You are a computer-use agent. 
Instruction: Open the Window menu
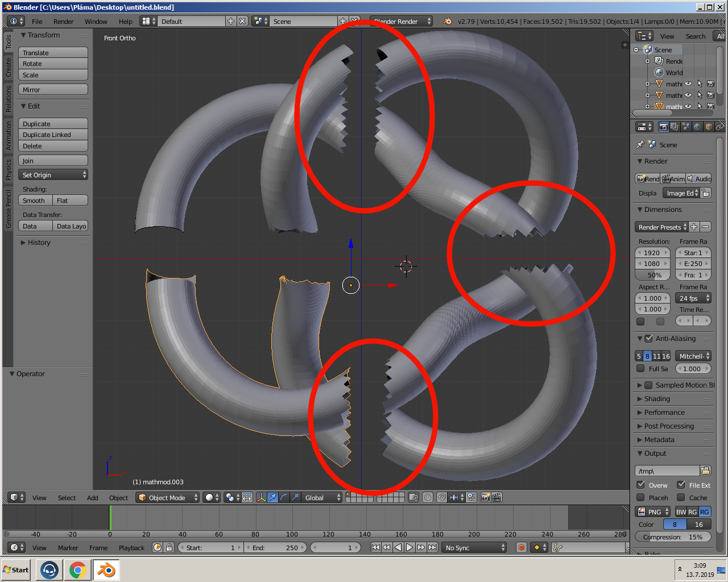click(x=96, y=22)
